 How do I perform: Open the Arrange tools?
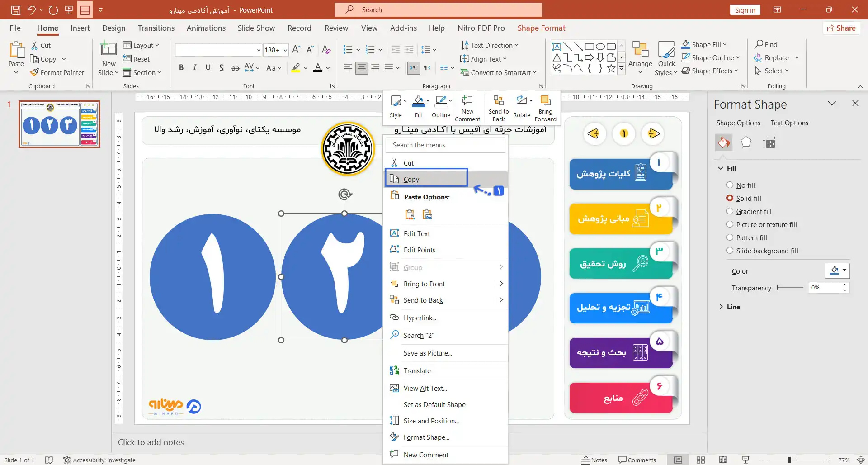tap(640, 58)
